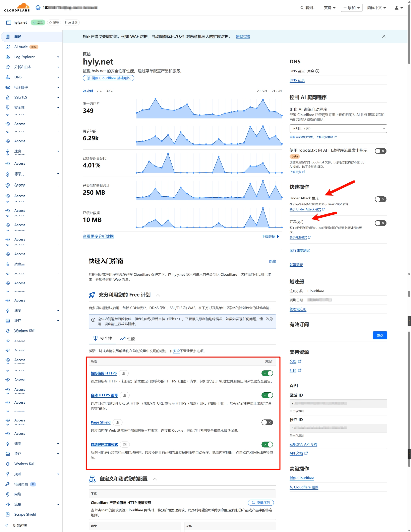
Task: Click the page vertical scrollbar thumb
Action: (409, 34)
